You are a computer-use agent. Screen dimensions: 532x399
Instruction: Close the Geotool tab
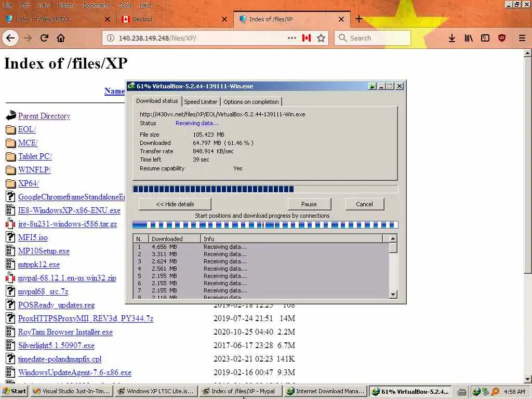(224, 19)
